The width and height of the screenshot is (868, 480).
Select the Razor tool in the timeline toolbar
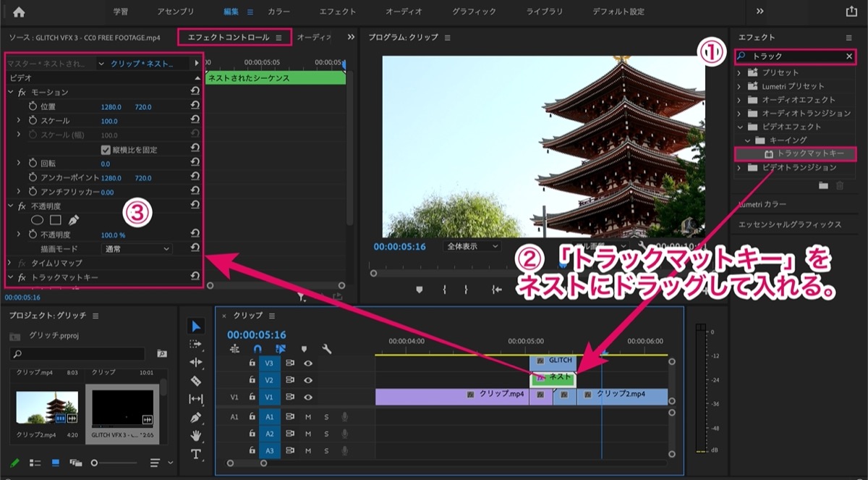[195, 381]
